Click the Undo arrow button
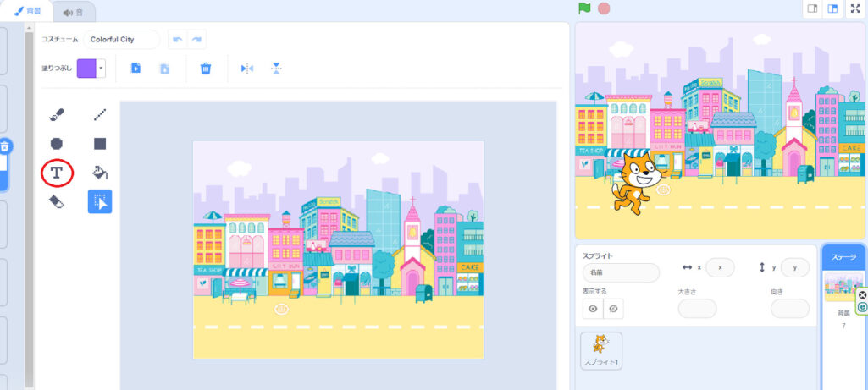868x390 pixels. (x=178, y=40)
